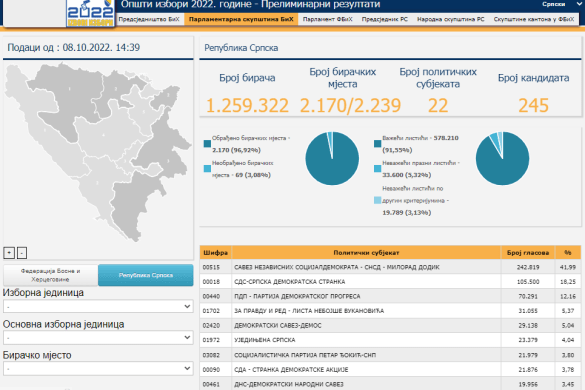Click vote count 242.819
585x390 pixels.
[528, 267]
